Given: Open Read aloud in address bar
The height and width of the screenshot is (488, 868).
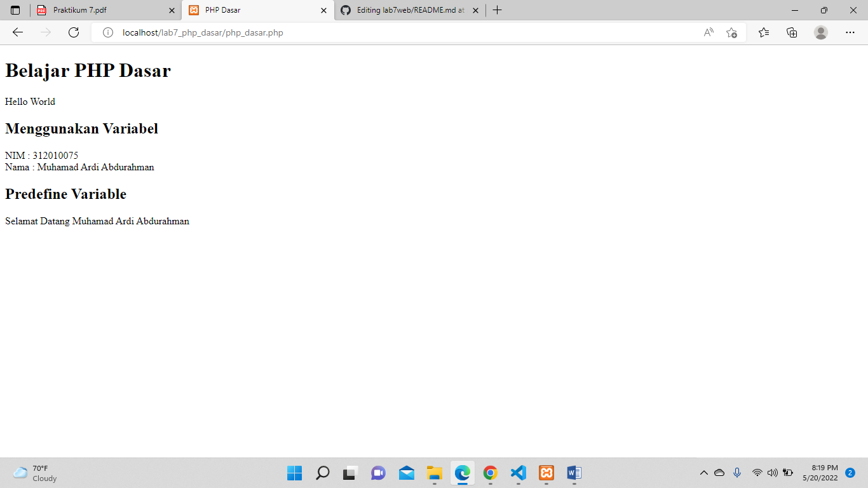Looking at the screenshot, I should coord(709,32).
